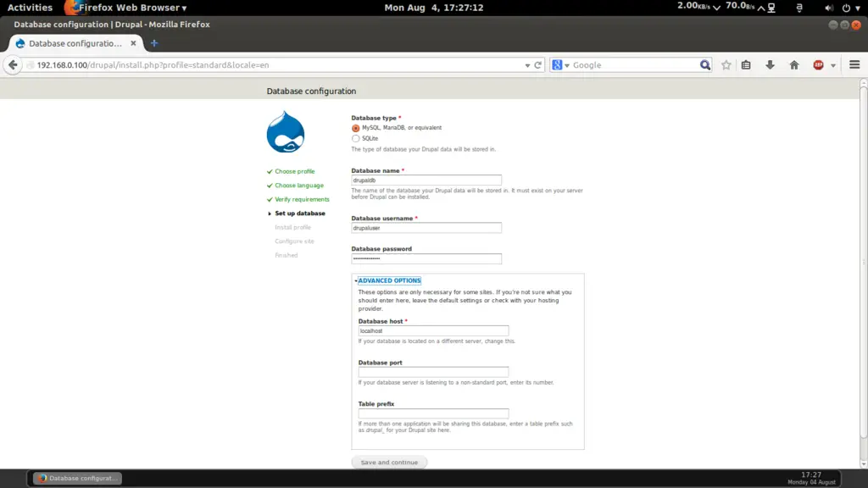Click the Choose profile step

coord(294,171)
